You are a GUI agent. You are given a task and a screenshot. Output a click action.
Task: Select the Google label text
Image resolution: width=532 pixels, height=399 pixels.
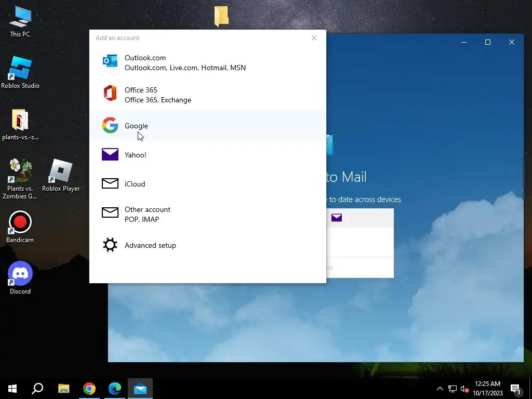(136, 126)
